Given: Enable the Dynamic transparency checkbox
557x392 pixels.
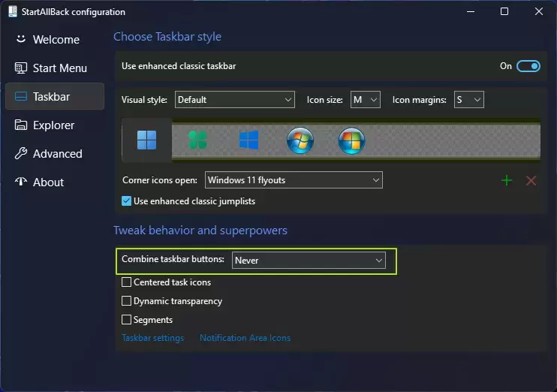Looking at the screenshot, I should (x=127, y=301).
